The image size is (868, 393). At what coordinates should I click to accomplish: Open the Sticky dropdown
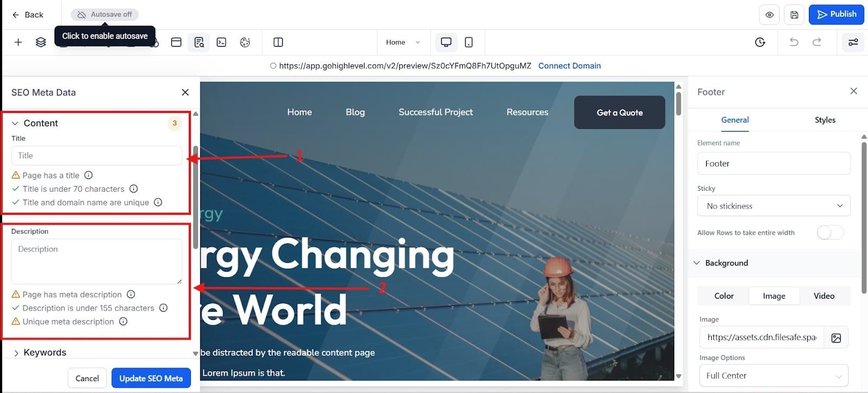point(774,206)
